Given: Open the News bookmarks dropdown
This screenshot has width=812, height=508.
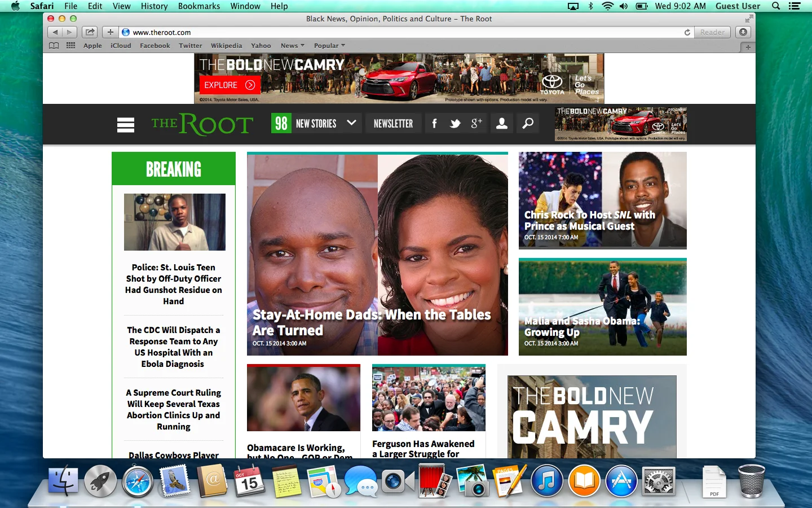Looking at the screenshot, I should [x=293, y=46].
